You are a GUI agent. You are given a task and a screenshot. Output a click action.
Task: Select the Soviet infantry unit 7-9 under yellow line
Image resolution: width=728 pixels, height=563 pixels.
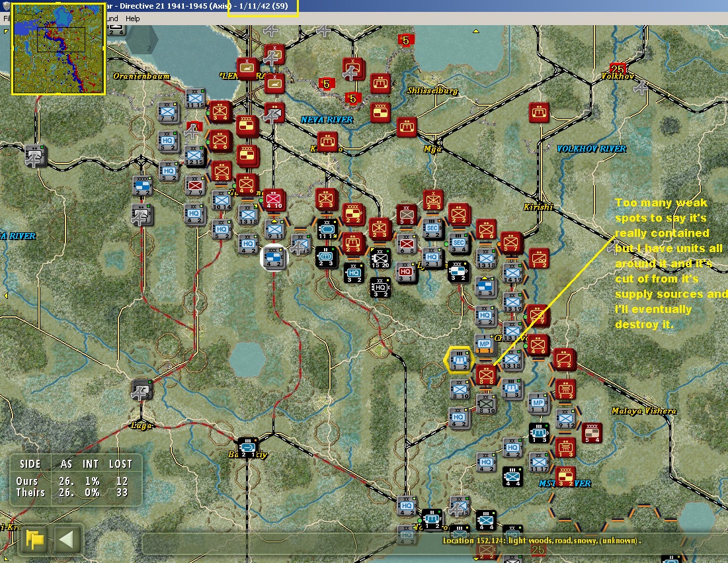537,316
